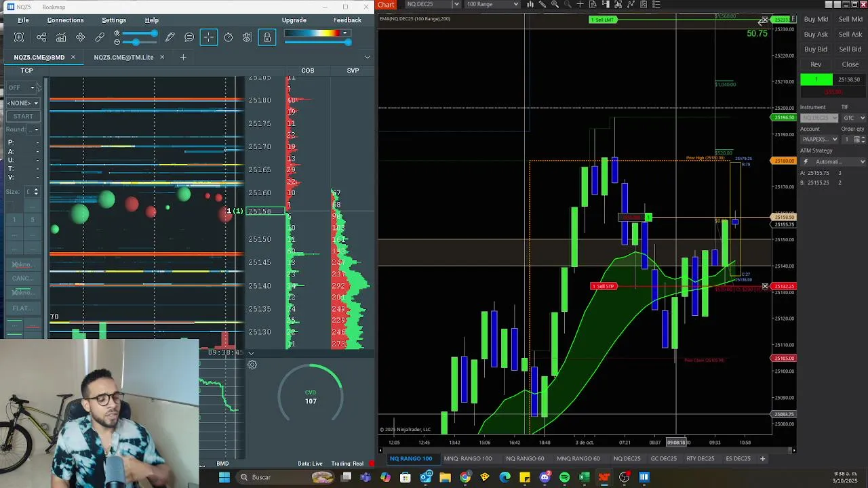Screen dimensions: 868x488
Task: Expand the tab list chevron in Bookmap
Action: pos(368,58)
